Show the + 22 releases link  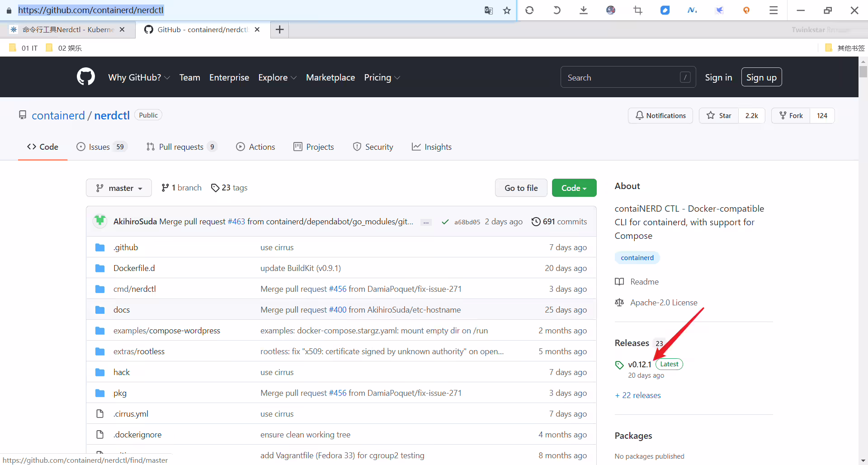(637, 395)
